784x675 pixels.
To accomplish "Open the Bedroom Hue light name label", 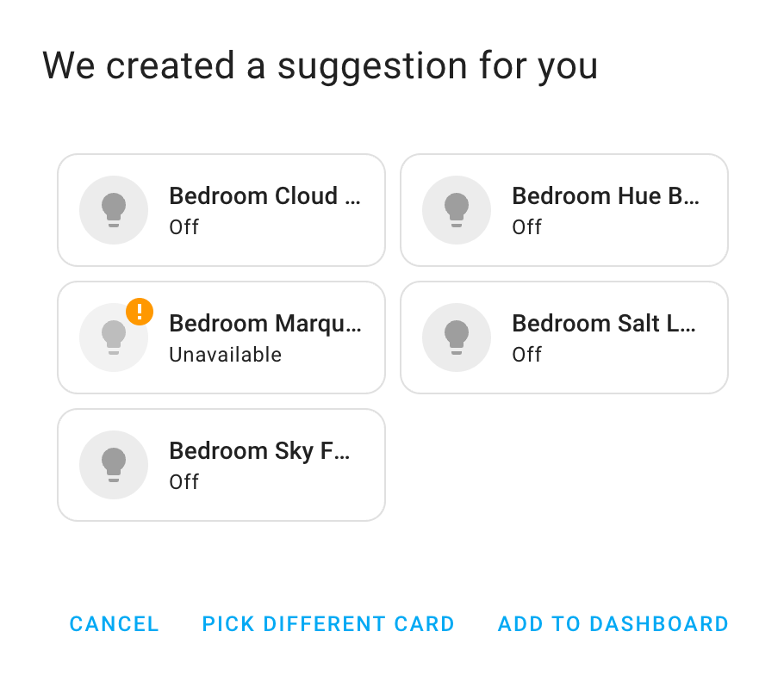I will point(606,196).
